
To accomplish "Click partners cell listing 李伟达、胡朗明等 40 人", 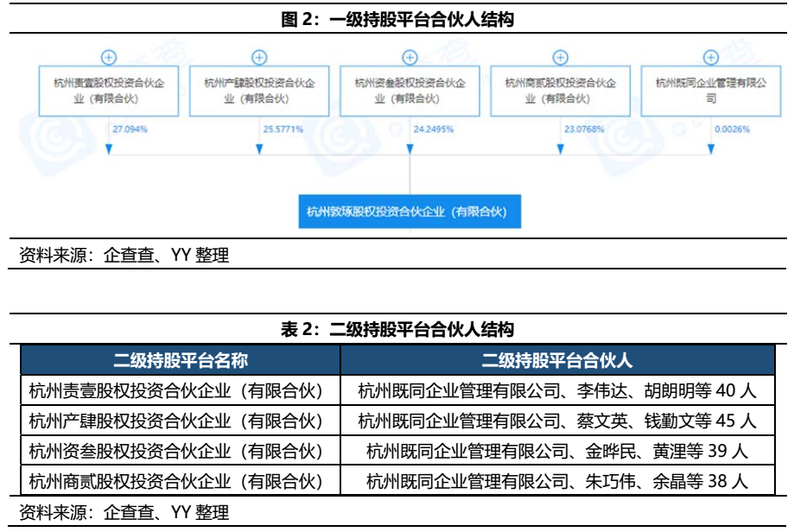I will 557,391.
